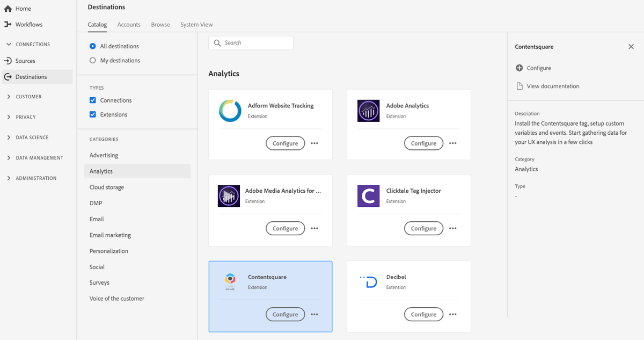The width and height of the screenshot is (644, 340).
Task: Uncheck the Extensions type filter
Action: pos(92,114)
